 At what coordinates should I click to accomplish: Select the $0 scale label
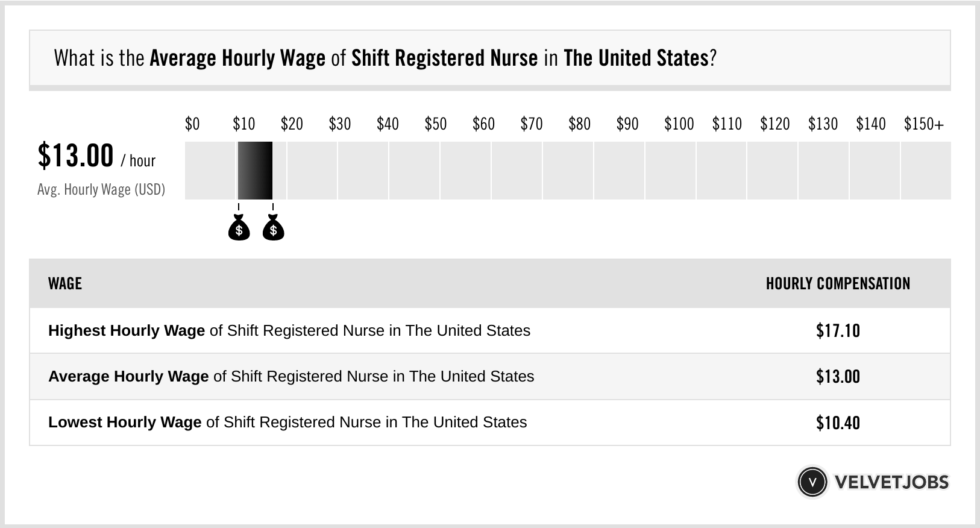[x=192, y=124]
